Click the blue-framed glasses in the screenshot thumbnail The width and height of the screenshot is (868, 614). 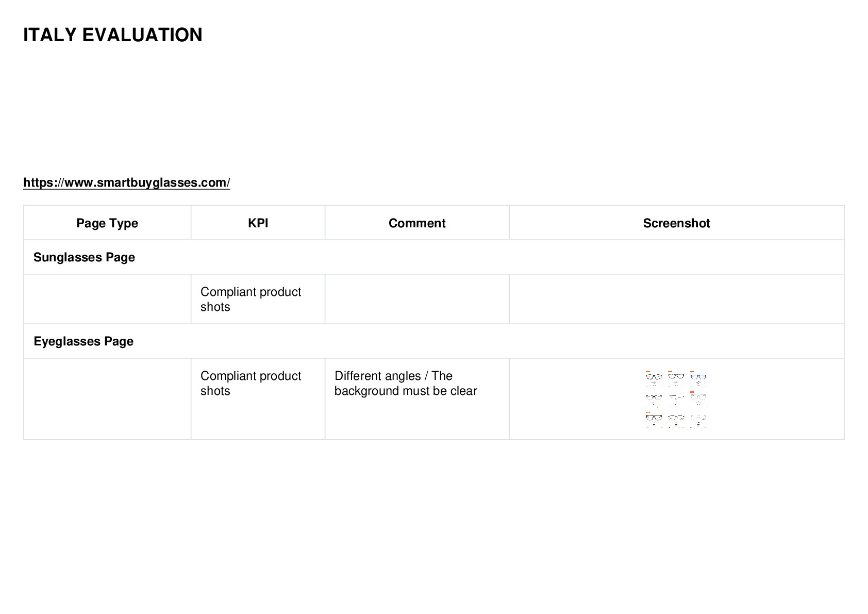tap(698, 377)
